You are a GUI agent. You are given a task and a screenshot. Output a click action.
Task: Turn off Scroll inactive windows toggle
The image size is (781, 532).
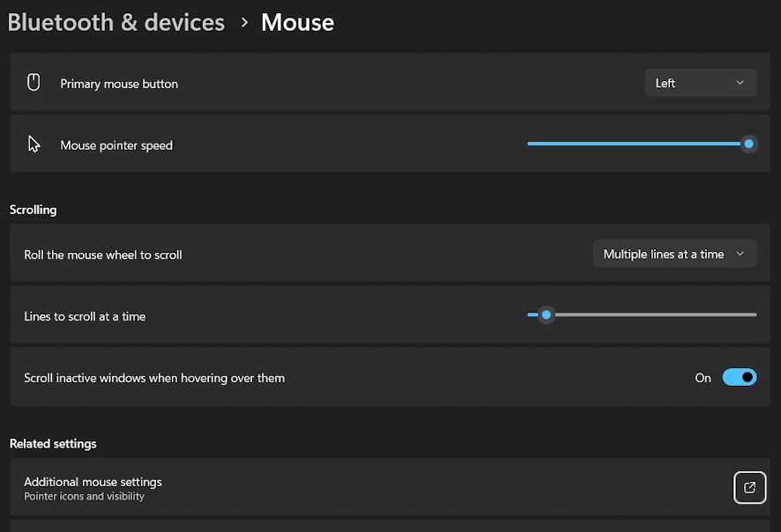coord(739,377)
